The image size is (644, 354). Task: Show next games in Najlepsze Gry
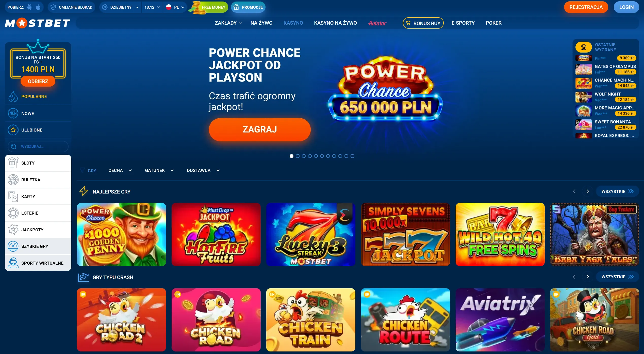click(x=587, y=191)
